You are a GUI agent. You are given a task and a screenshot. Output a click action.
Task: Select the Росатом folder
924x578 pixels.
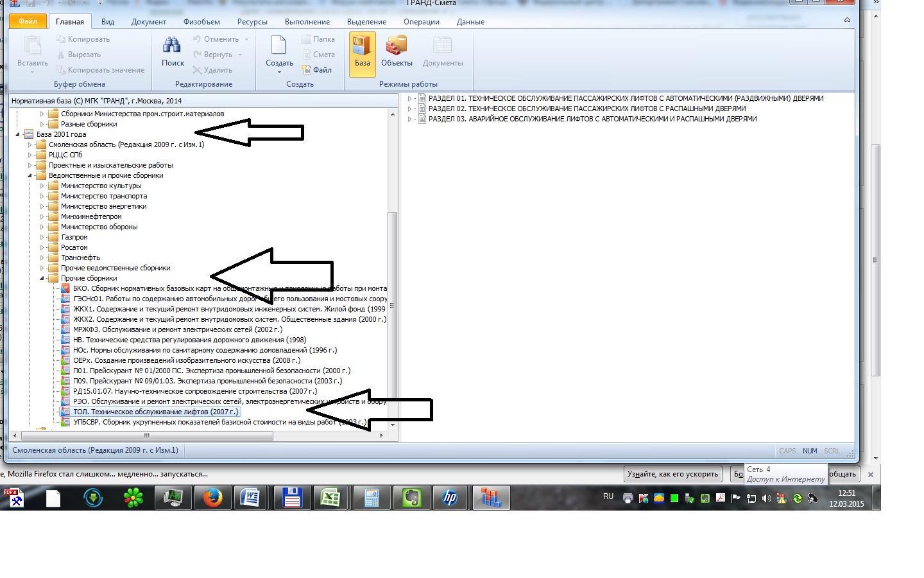coord(74,247)
